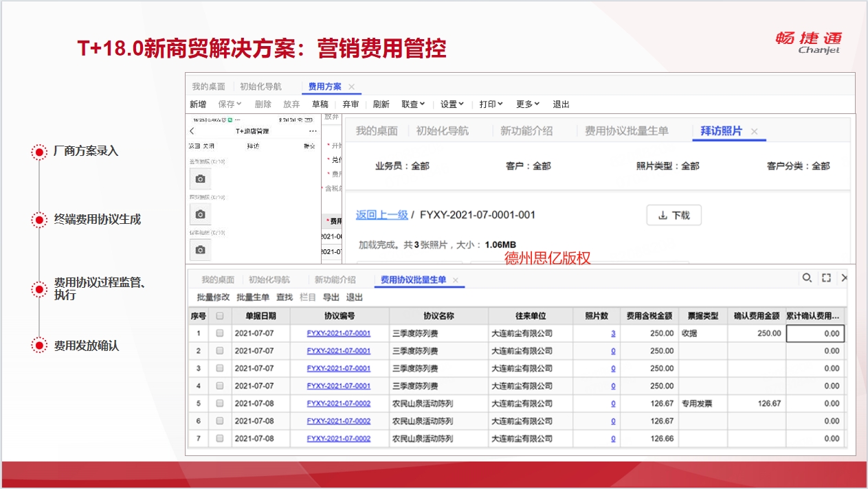Open 新功能介绍 tab in the bottom panel

335,280
